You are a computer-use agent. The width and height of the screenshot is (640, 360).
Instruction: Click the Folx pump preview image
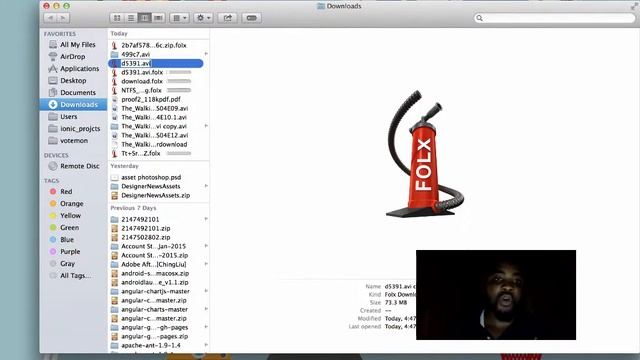[424, 153]
